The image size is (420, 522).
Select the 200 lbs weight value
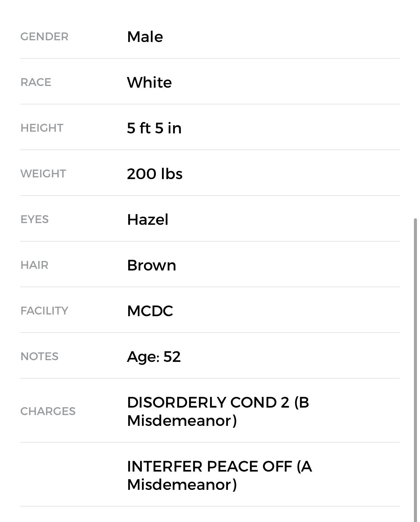click(x=155, y=174)
